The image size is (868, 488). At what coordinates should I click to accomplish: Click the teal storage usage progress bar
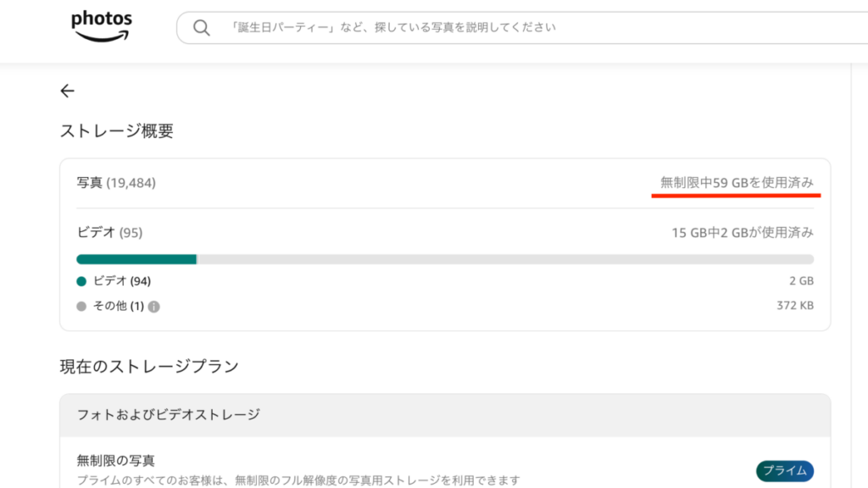point(136,258)
